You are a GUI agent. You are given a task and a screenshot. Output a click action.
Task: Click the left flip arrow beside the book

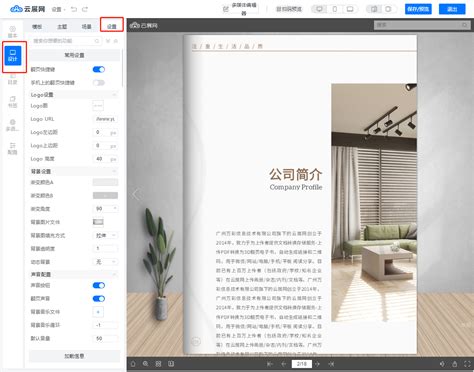(x=136, y=194)
